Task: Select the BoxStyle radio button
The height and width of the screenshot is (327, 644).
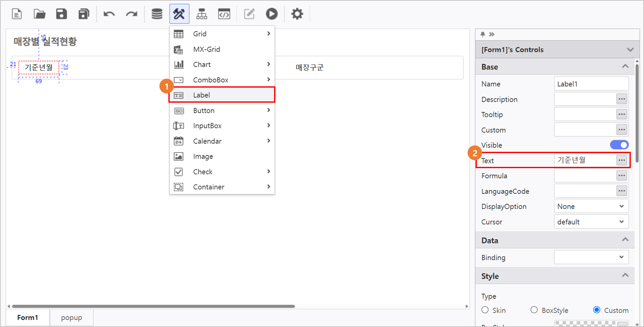Action: [534, 310]
